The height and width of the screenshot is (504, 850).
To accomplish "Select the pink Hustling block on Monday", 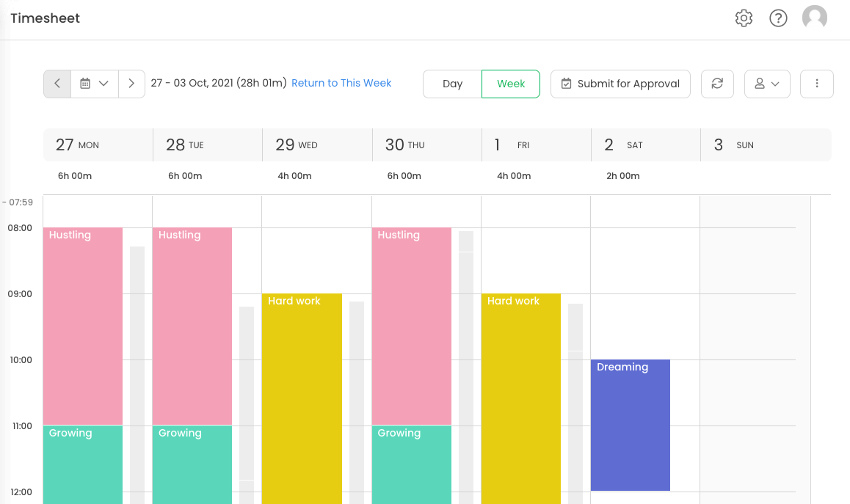I will pyautogui.click(x=82, y=323).
